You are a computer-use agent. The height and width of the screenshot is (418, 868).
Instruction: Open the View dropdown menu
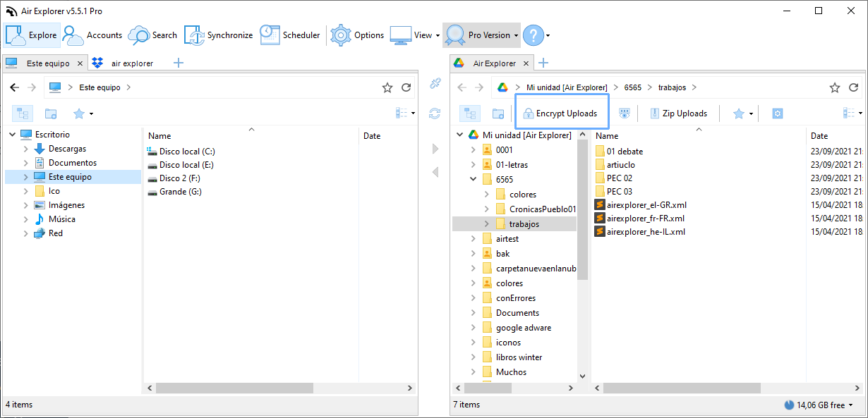pos(423,35)
